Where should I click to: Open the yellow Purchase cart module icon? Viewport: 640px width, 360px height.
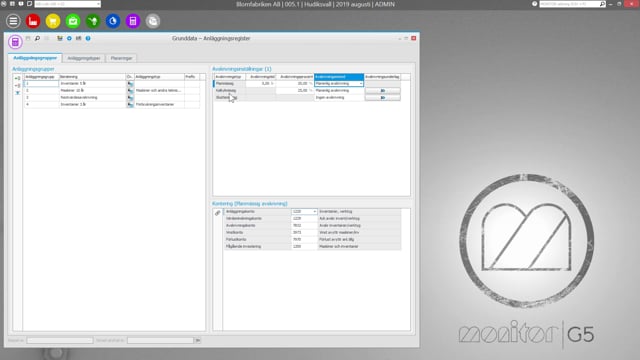point(53,21)
